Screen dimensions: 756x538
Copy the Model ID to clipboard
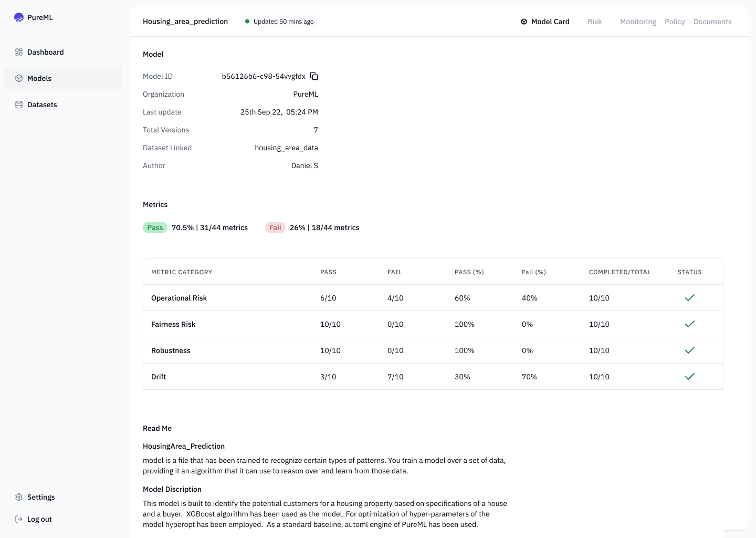pos(314,76)
